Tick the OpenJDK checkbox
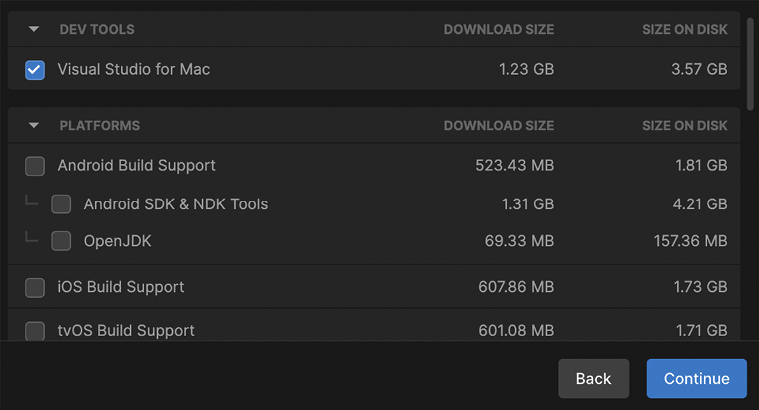The width and height of the screenshot is (759, 410). (61, 241)
